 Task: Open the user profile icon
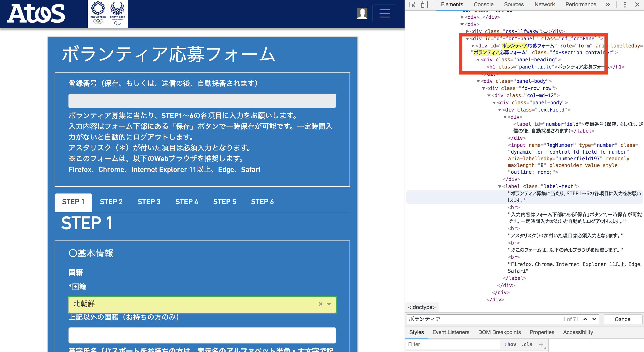(x=362, y=13)
